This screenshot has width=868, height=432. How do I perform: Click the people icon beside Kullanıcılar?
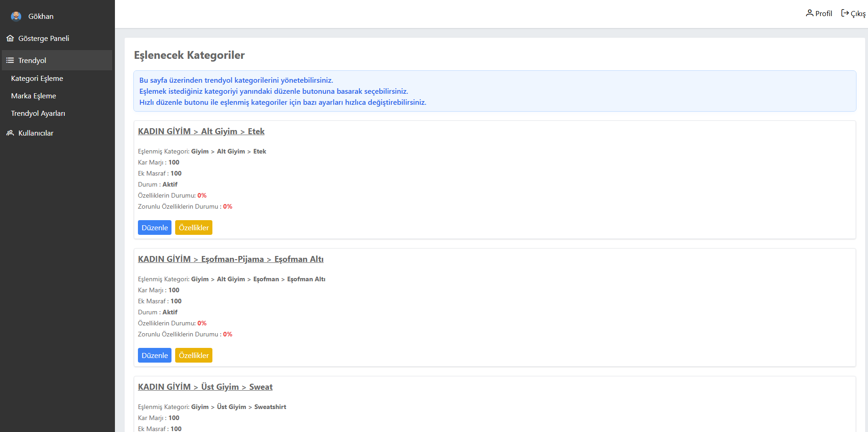pos(10,133)
